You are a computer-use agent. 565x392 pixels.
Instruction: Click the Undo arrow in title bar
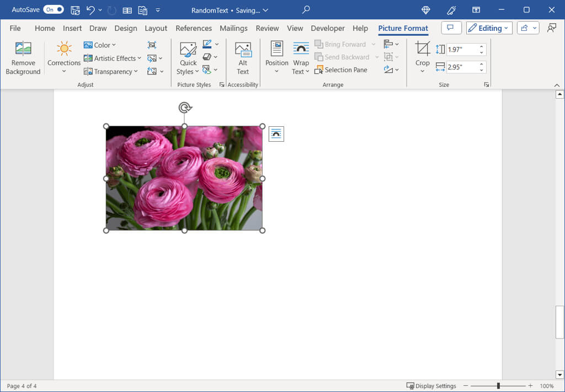click(x=90, y=10)
